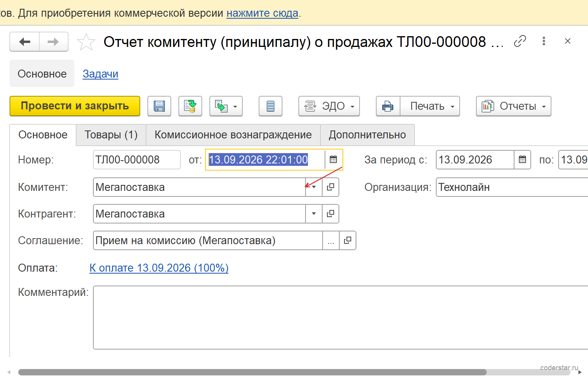Open the Соглашение record form icon

pos(348,240)
